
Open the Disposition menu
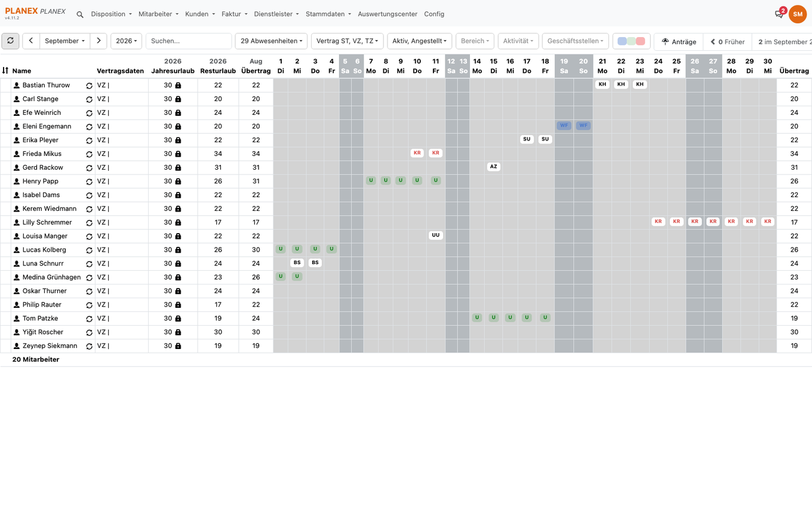tap(111, 14)
